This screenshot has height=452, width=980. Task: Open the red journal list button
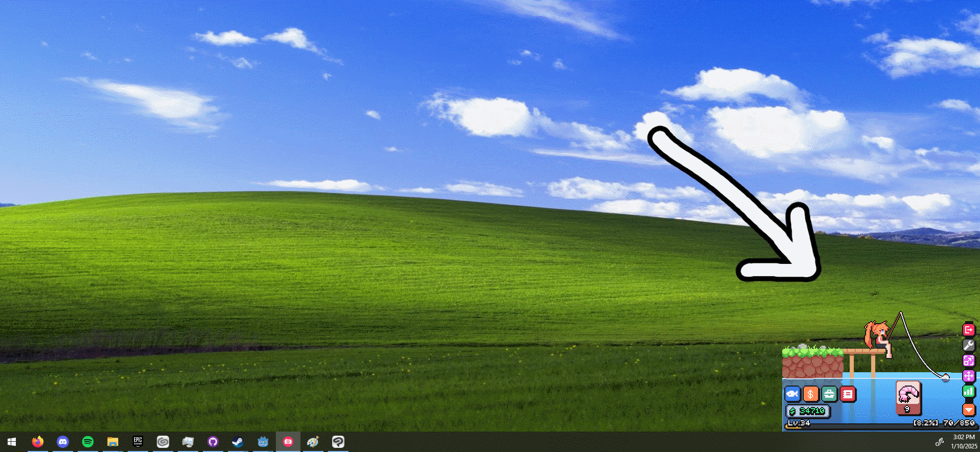pyautogui.click(x=848, y=394)
